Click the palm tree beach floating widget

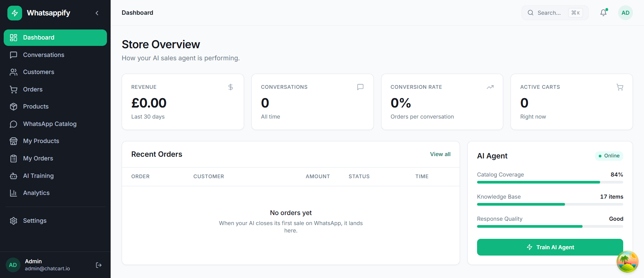coord(627,262)
